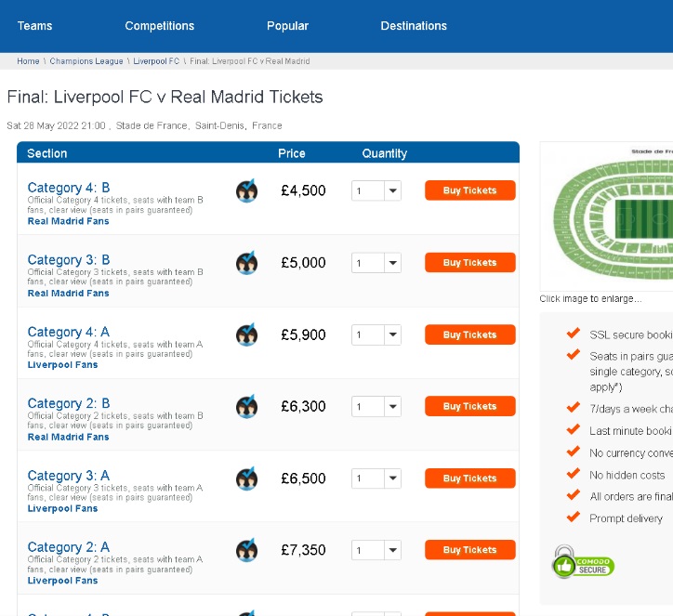Open Champions League breadcrumb link
Viewport: 673px width, 616px height.
(86, 61)
